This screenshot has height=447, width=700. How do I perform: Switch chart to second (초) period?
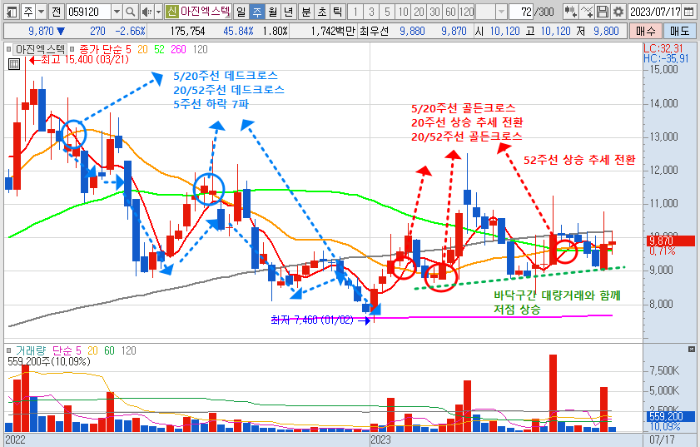[x=322, y=12]
